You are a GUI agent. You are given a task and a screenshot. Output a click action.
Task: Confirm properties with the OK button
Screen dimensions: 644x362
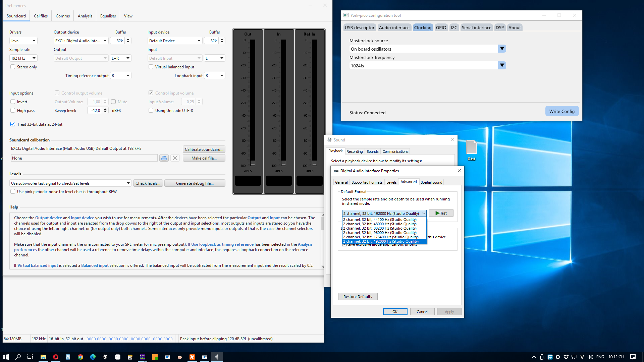[395, 312]
